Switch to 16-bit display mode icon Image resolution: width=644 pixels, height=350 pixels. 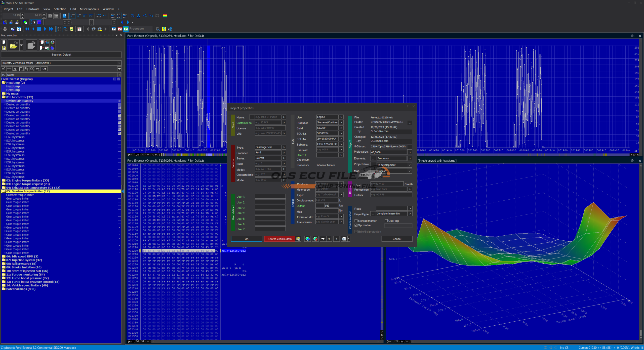[x=78, y=16]
